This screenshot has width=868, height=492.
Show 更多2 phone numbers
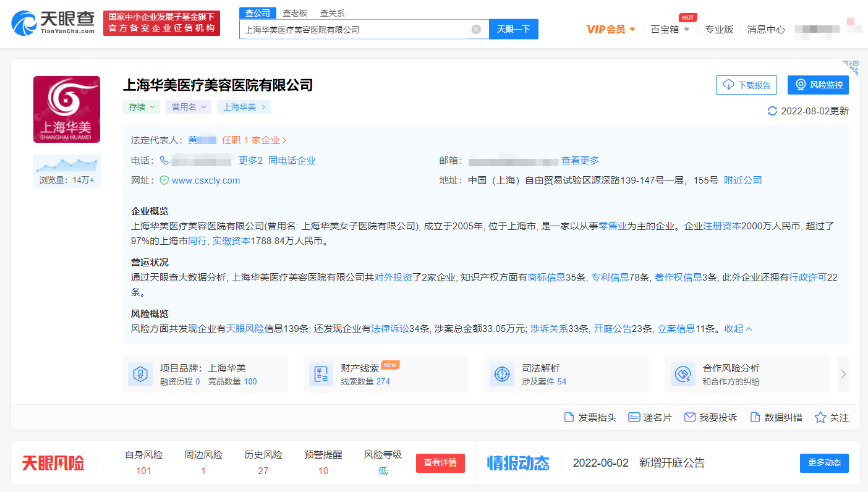tap(251, 161)
